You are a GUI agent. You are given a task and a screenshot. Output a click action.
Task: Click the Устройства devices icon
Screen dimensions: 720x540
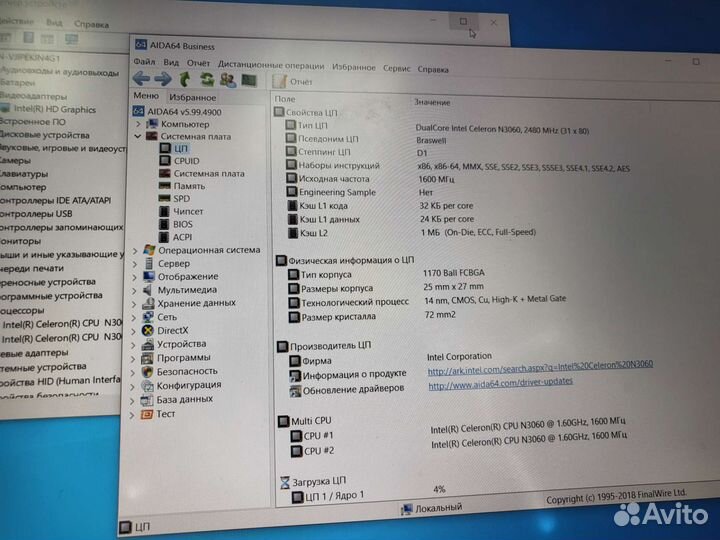tap(147, 344)
